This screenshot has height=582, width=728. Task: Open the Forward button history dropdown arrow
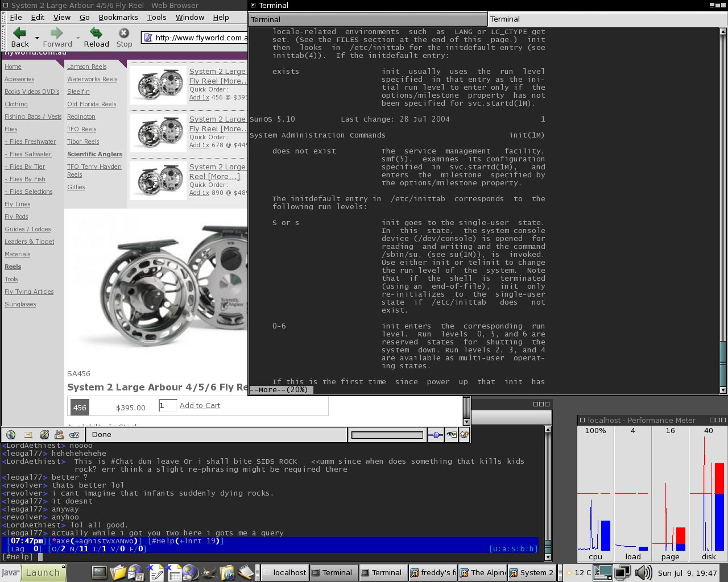tap(77, 38)
